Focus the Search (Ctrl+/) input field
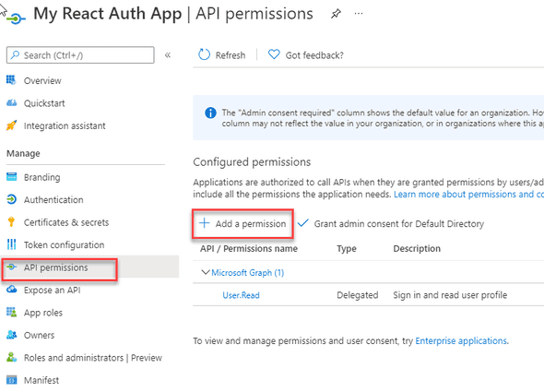 click(80, 54)
